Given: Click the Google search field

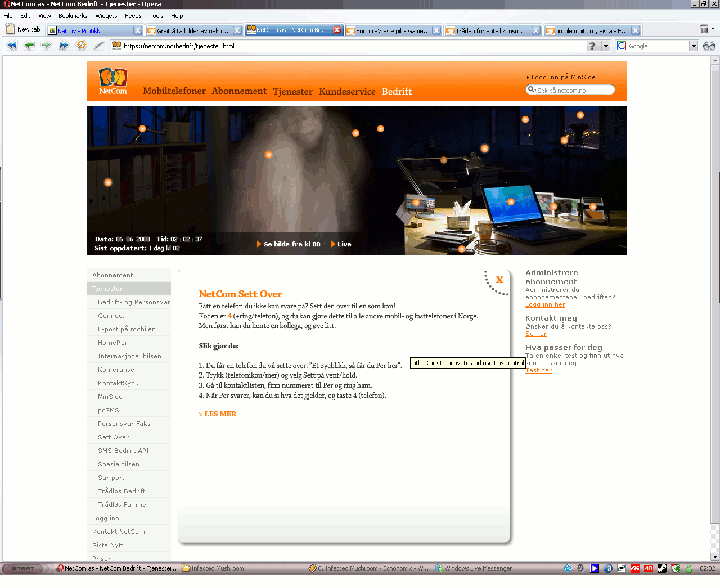Looking at the screenshot, I should click(658, 46).
